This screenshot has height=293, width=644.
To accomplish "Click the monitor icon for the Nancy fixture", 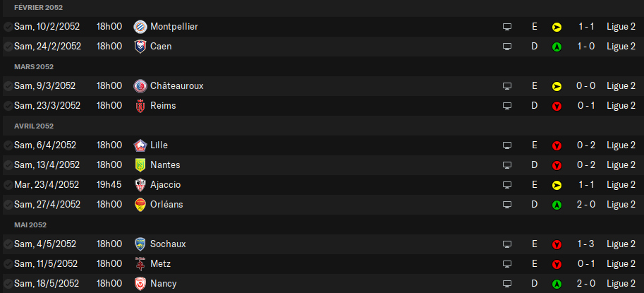I will pos(507,284).
